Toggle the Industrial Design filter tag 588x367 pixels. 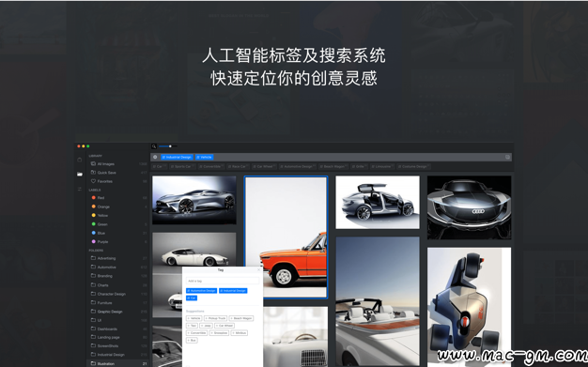click(x=177, y=157)
